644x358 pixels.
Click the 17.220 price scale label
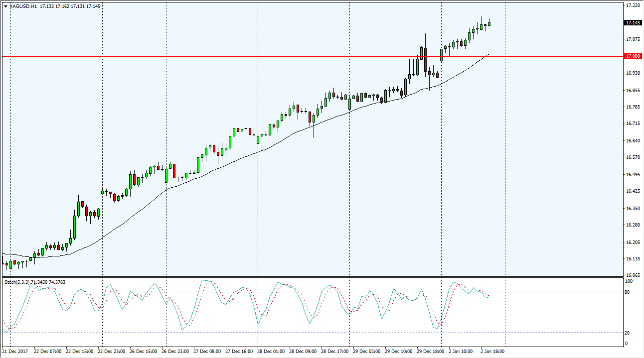pyautogui.click(x=632, y=5)
